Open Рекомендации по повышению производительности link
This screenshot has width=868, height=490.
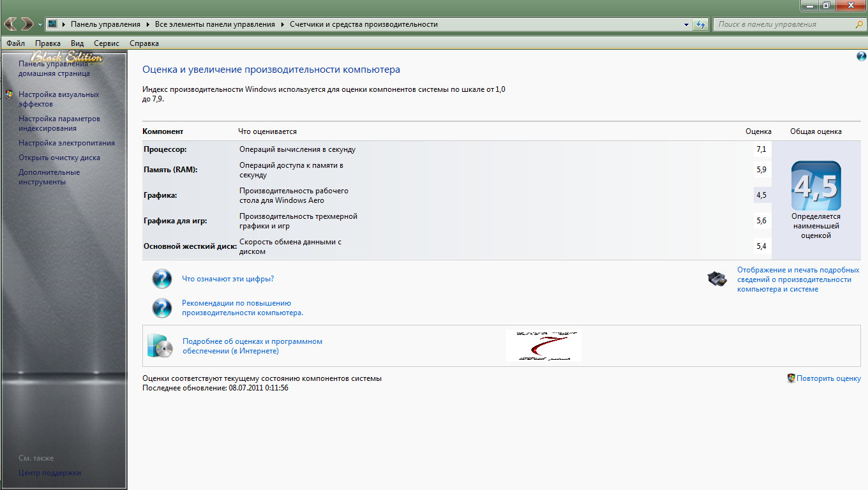tap(243, 308)
